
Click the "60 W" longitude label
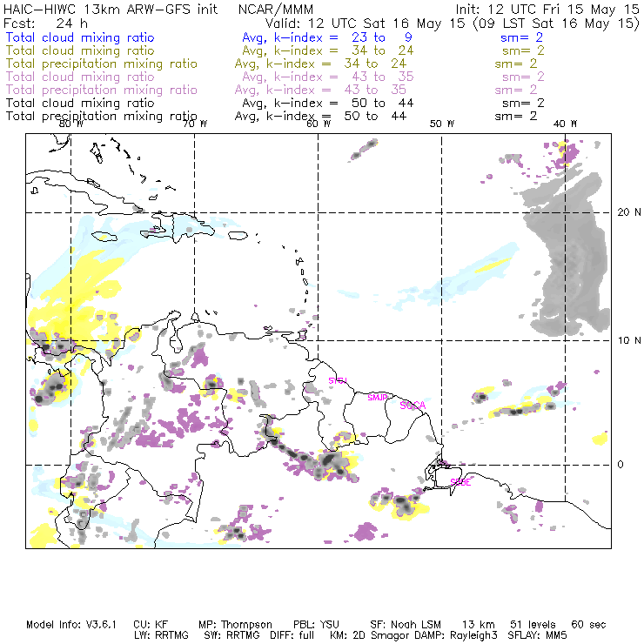[x=319, y=124]
